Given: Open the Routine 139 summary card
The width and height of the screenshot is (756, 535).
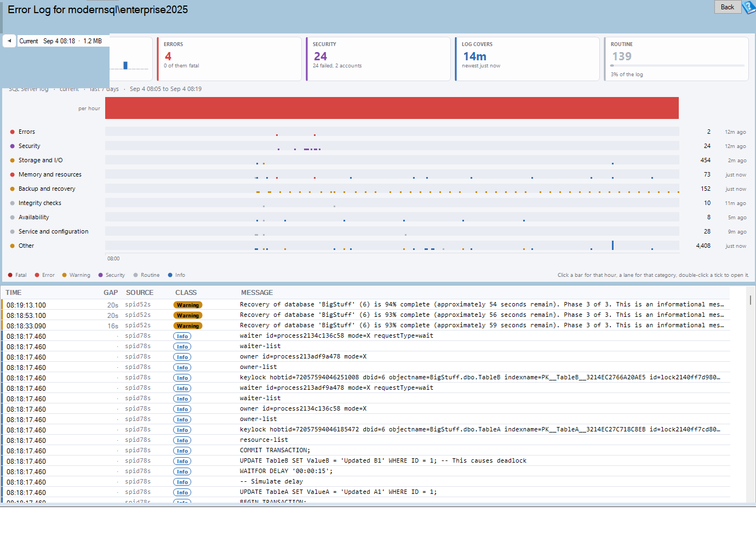Looking at the screenshot, I should click(676, 59).
